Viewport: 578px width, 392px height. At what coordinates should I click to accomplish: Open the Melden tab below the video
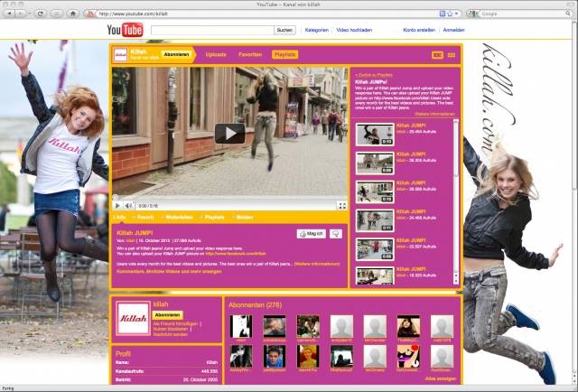tap(243, 217)
